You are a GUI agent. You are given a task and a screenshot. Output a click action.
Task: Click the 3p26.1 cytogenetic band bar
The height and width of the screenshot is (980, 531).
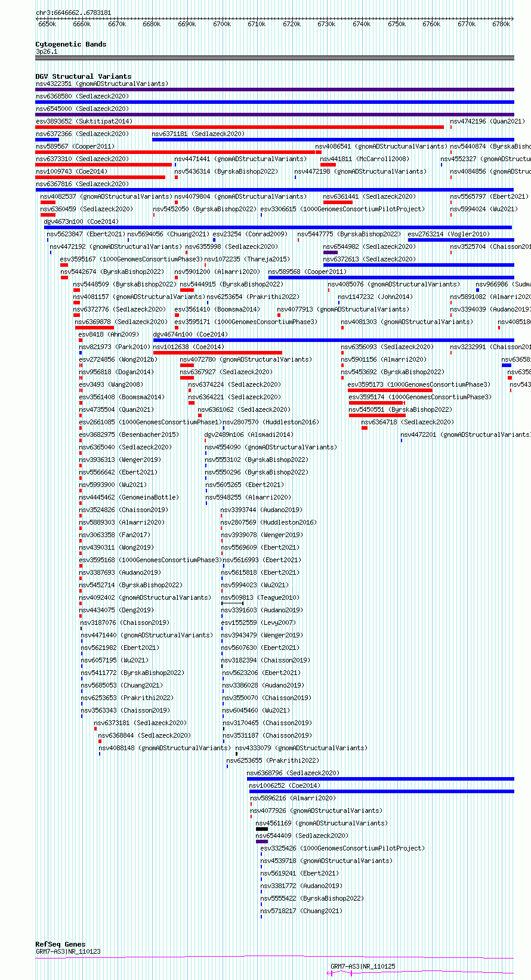coord(274,58)
